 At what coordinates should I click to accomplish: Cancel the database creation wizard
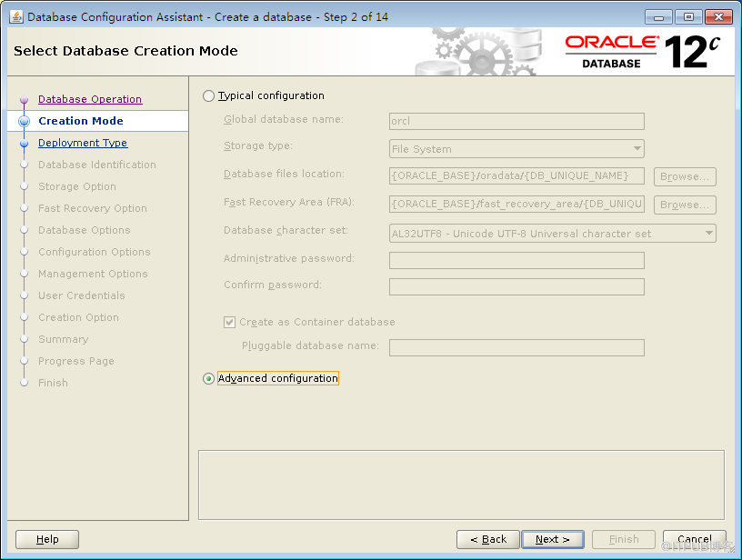(x=694, y=539)
